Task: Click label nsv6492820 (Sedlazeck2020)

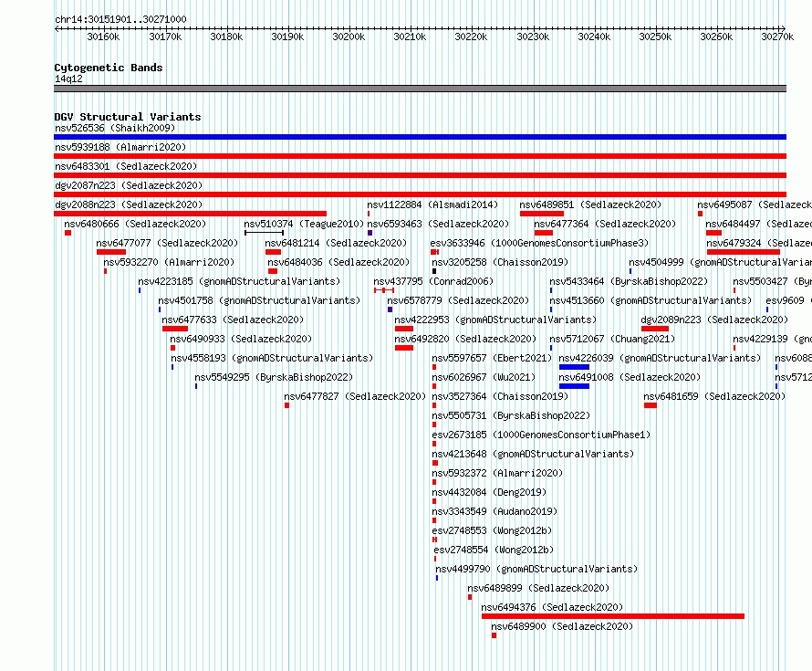Action: (x=465, y=339)
